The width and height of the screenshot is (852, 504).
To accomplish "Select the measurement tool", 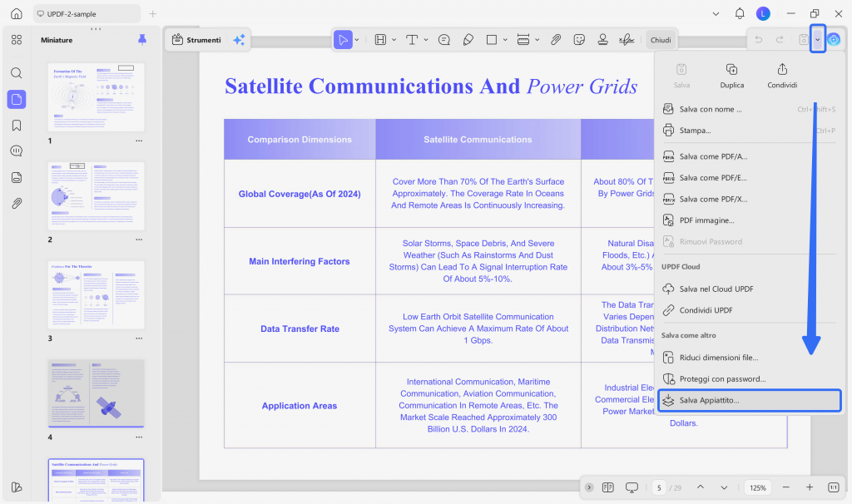I will [523, 40].
